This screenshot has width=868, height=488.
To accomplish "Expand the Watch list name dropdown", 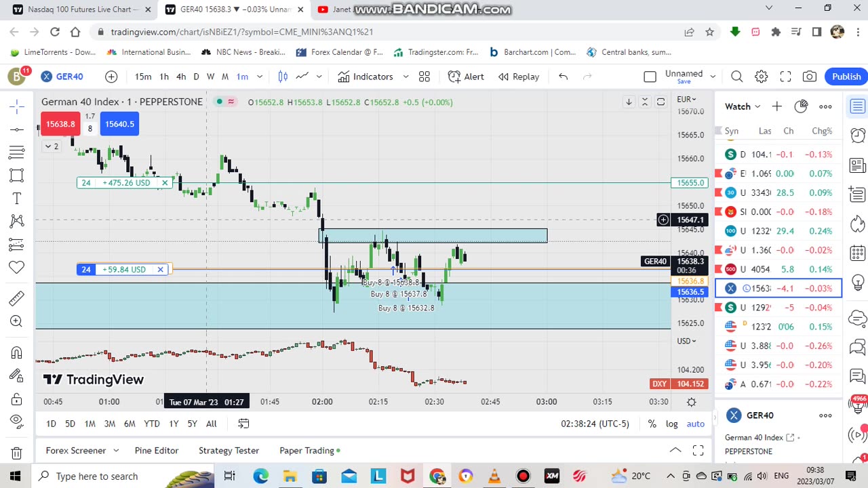I will 757,106.
